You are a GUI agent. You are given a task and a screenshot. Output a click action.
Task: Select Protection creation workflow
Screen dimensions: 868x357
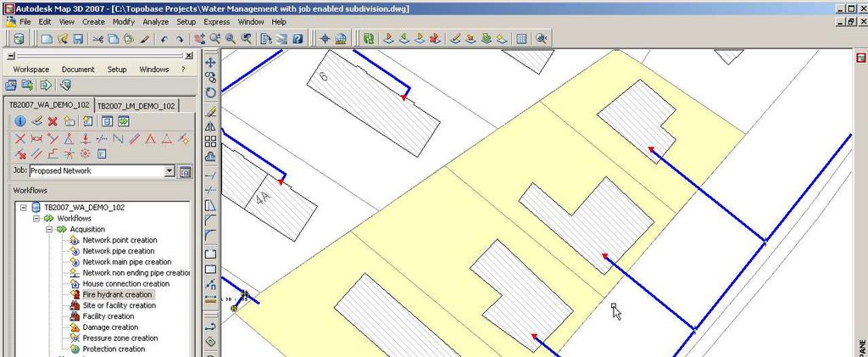tap(114, 349)
